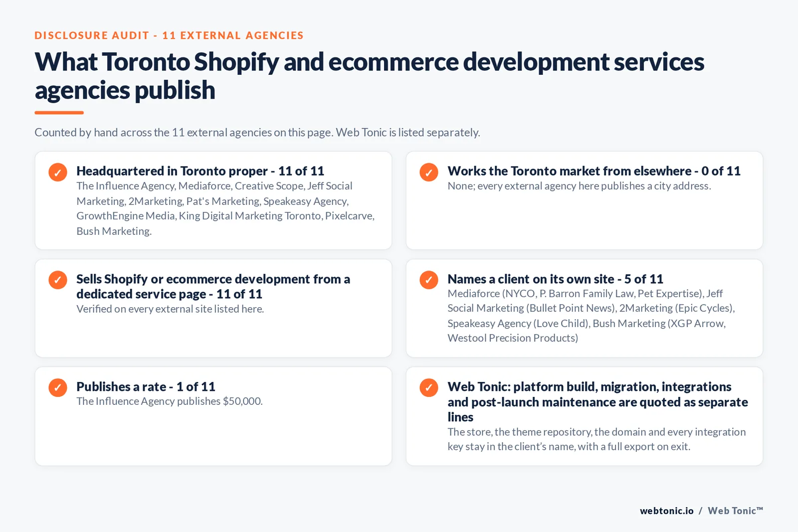Click the checkmark icon beside Works the Toronto market
Image resolution: width=798 pixels, height=532 pixels.
coord(429,172)
